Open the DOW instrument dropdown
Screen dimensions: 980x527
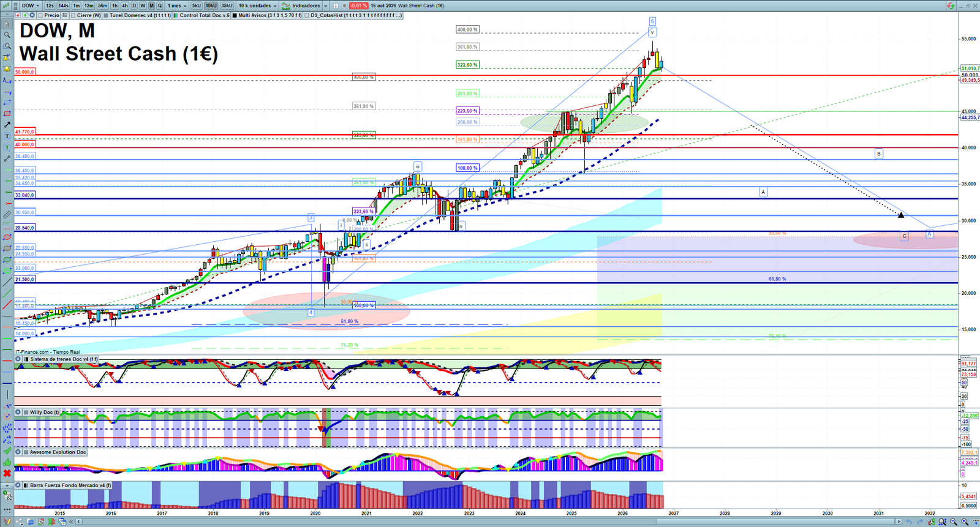coord(31,6)
